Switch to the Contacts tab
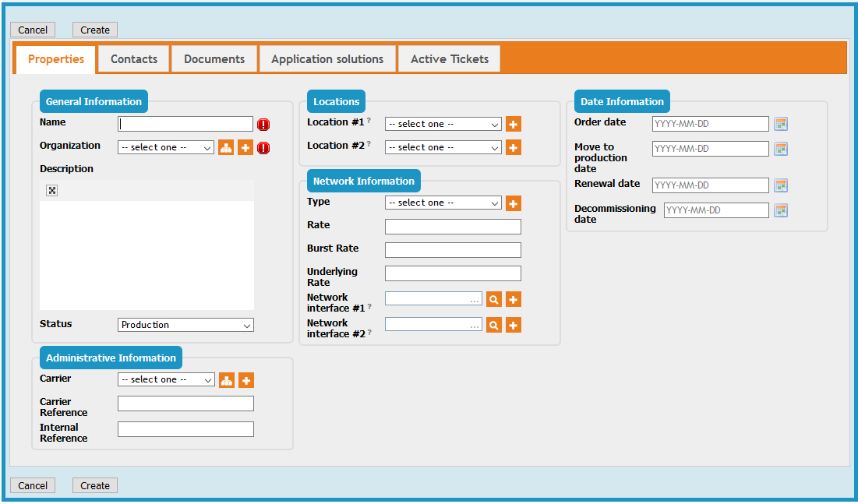Screen dimensions: 858x504 tap(134, 59)
